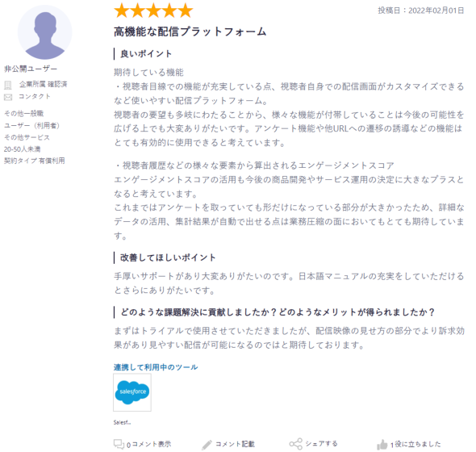Mark review helpful with 役に立ちました
476x452 pixels.
(x=415, y=445)
